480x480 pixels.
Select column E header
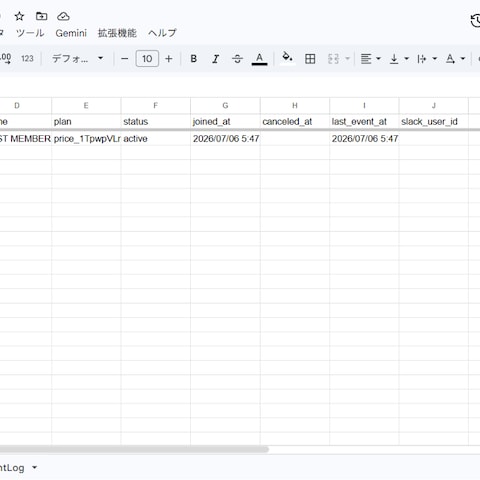pyautogui.click(x=86, y=106)
